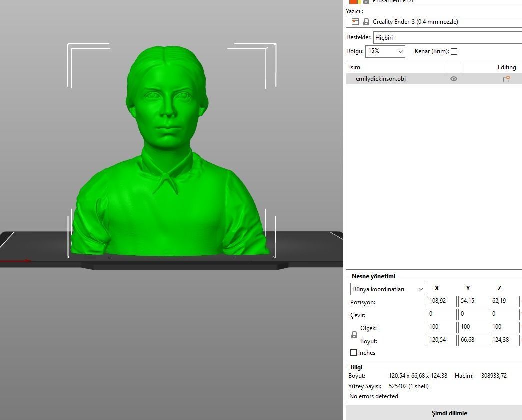Click the Çevir X rotation field
Screen dimensions: 522x420
pyautogui.click(x=442, y=314)
